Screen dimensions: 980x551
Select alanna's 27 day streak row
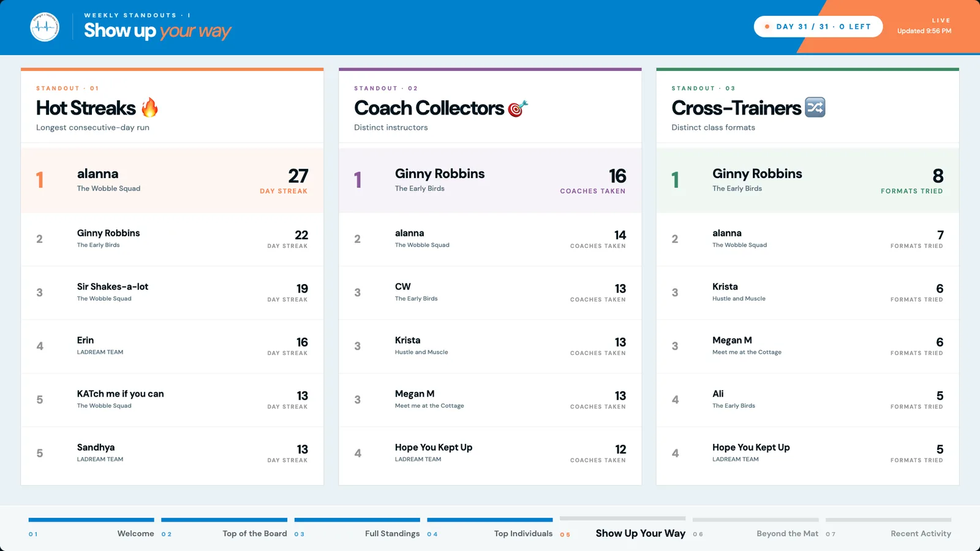(172, 181)
